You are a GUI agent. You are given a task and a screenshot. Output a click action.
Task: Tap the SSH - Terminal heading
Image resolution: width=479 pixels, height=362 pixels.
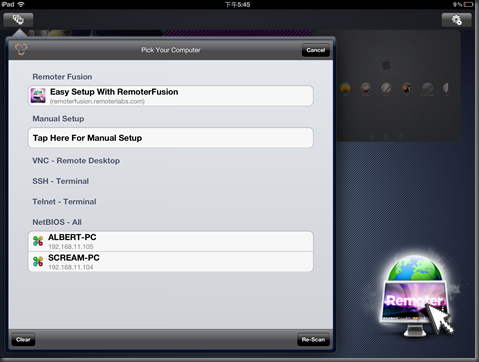[x=61, y=181]
